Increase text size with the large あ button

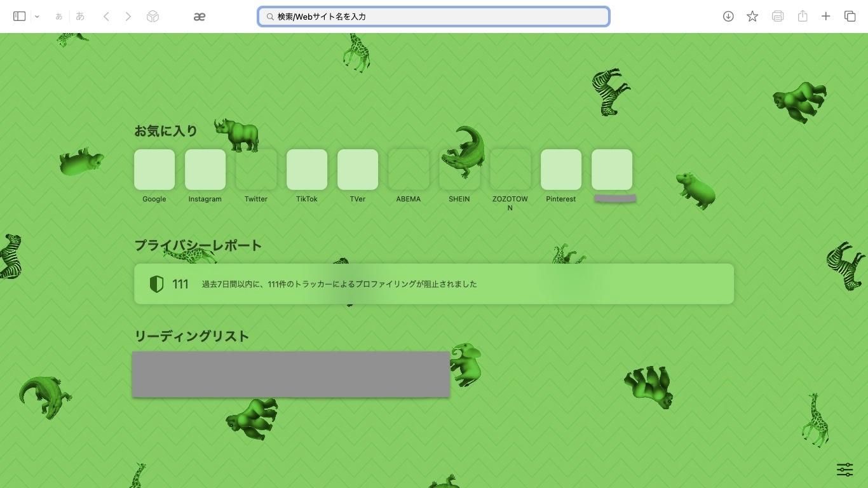click(x=80, y=17)
